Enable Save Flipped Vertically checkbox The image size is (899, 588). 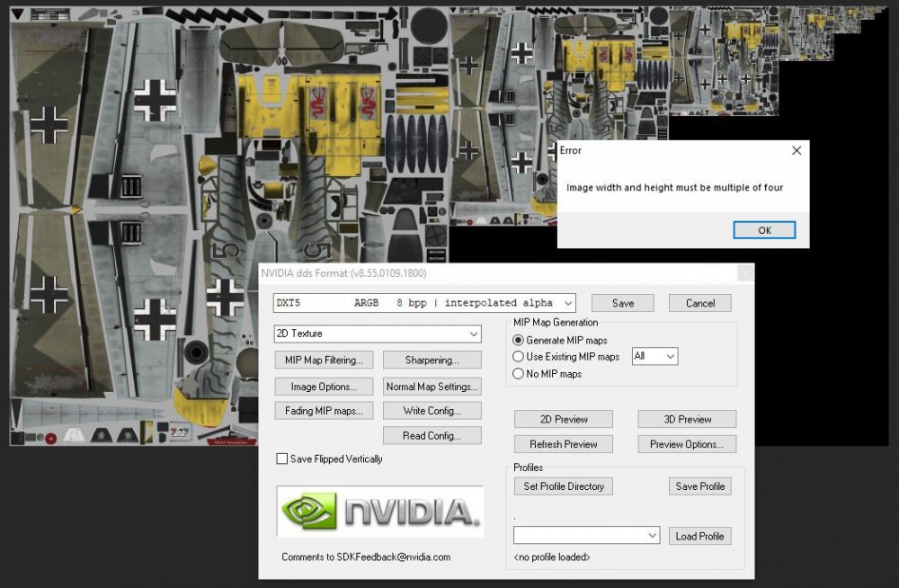282,459
